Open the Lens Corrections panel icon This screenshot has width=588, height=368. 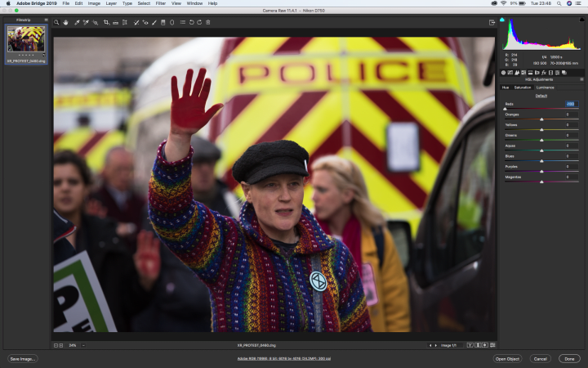(537, 73)
